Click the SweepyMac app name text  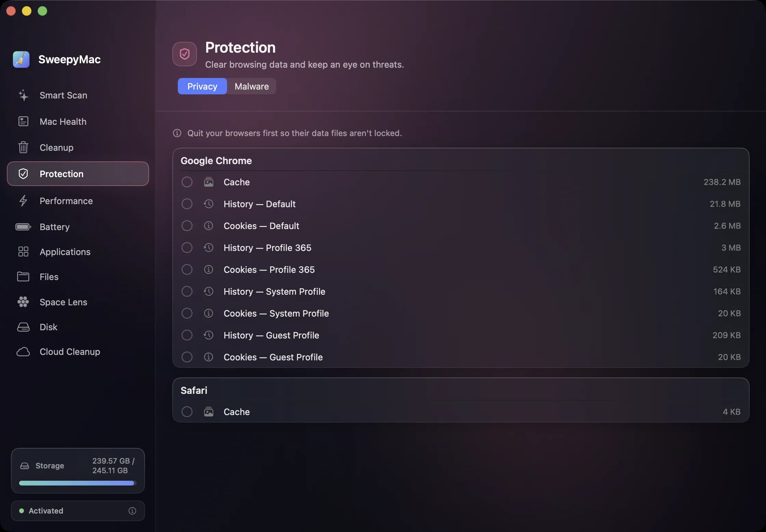pyautogui.click(x=69, y=59)
